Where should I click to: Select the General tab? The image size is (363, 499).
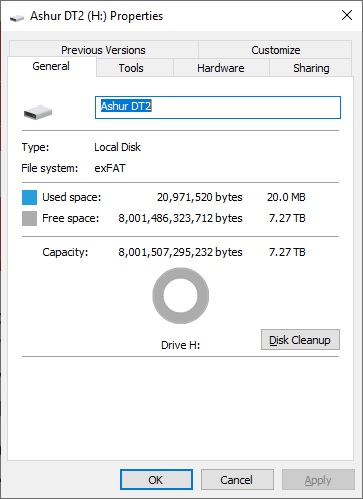click(x=52, y=66)
